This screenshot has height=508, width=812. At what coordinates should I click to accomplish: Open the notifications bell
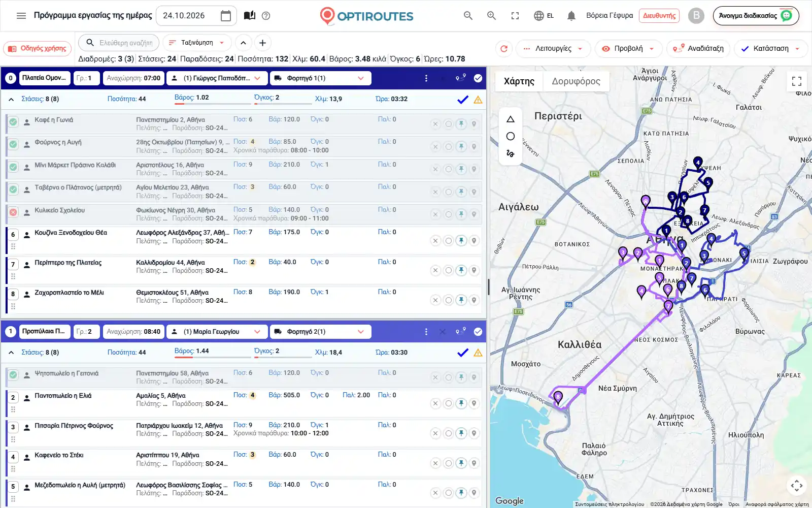(571, 16)
